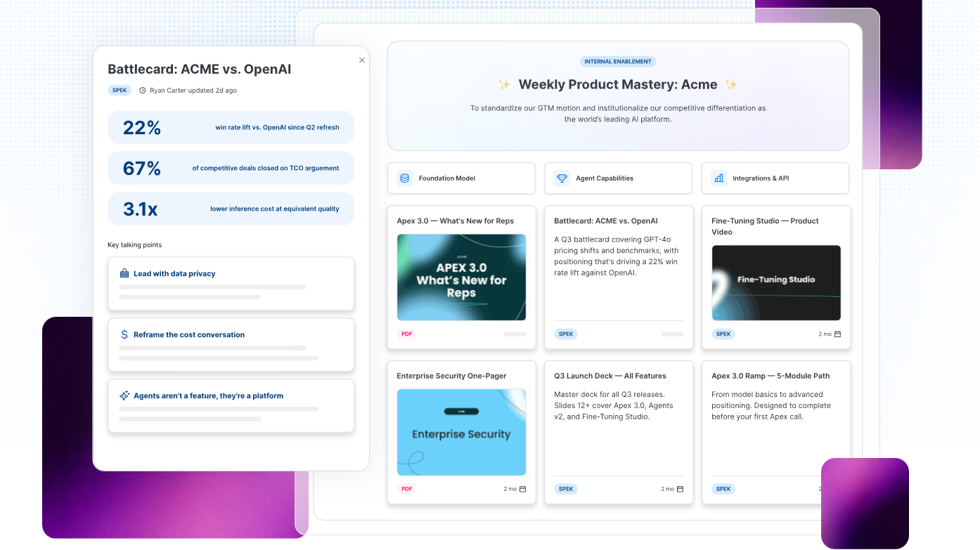Click SPEK tag under the Battlecard panel title
The width and height of the screenshot is (980, 550).
(120, 91)
